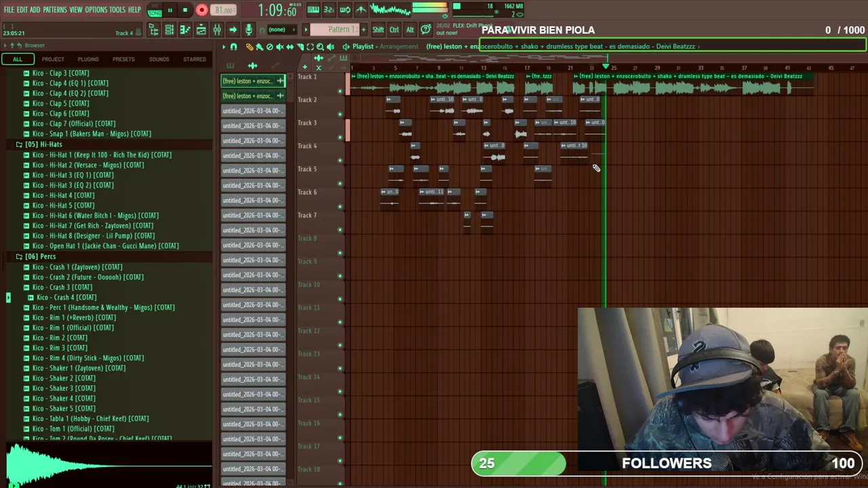Click bar 9 on the playlist ruler
Screen dimensions: 868x488
click(x=439, y=68)
